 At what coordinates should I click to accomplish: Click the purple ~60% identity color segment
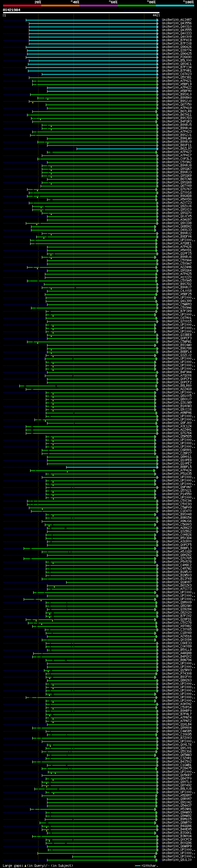click(98, 6)
